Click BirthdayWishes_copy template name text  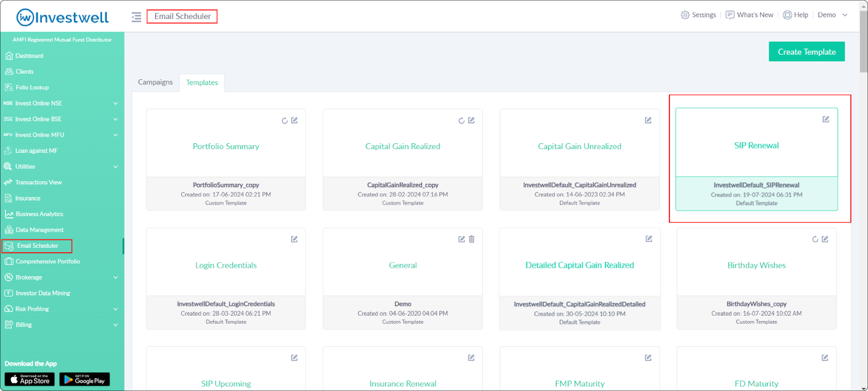click(x=756, y=304)
